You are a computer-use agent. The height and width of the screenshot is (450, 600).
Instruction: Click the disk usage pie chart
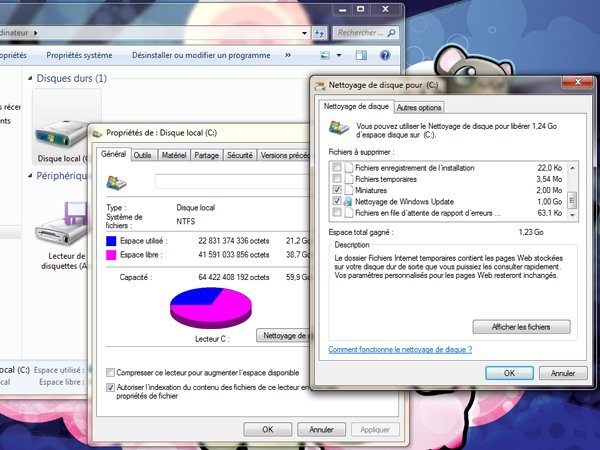[211, 308]
